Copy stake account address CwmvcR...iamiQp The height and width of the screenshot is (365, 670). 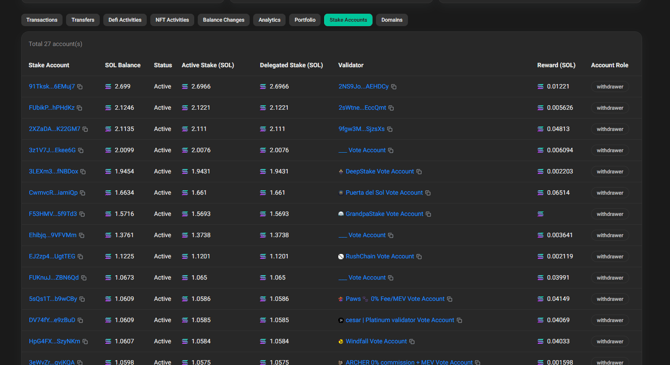click(x=82, y=193)
